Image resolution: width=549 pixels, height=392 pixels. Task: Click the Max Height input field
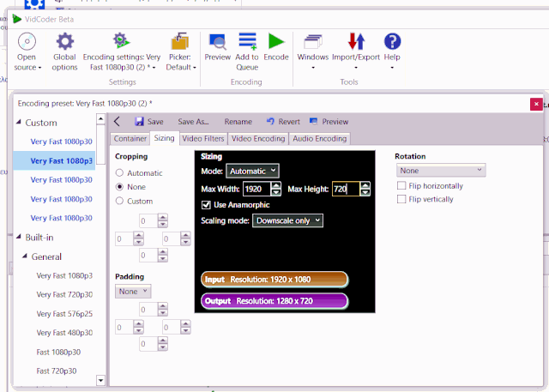click(346, 189)
